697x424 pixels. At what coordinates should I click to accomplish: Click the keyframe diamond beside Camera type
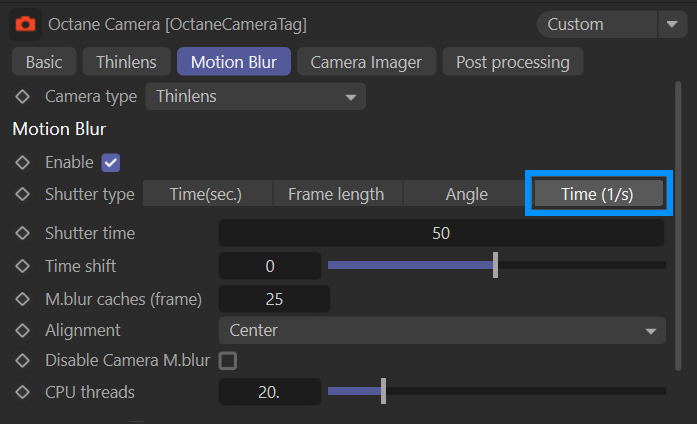click(x=23, y=97)
